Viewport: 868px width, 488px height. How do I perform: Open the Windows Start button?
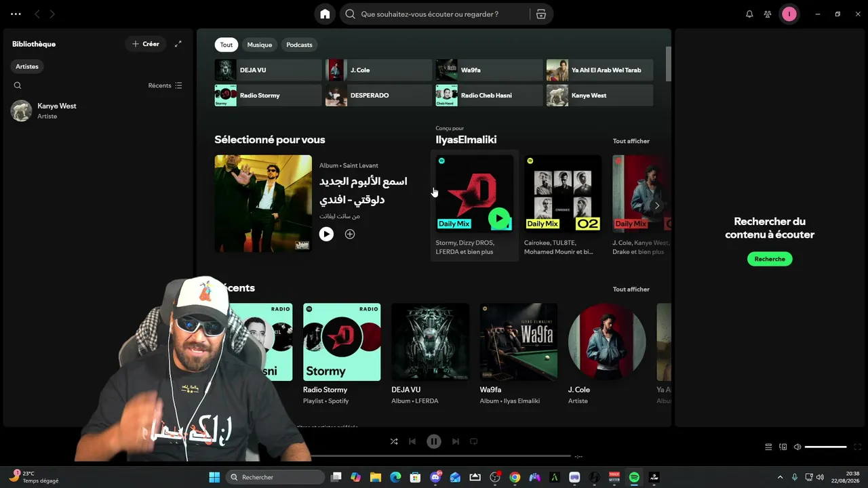214,477
